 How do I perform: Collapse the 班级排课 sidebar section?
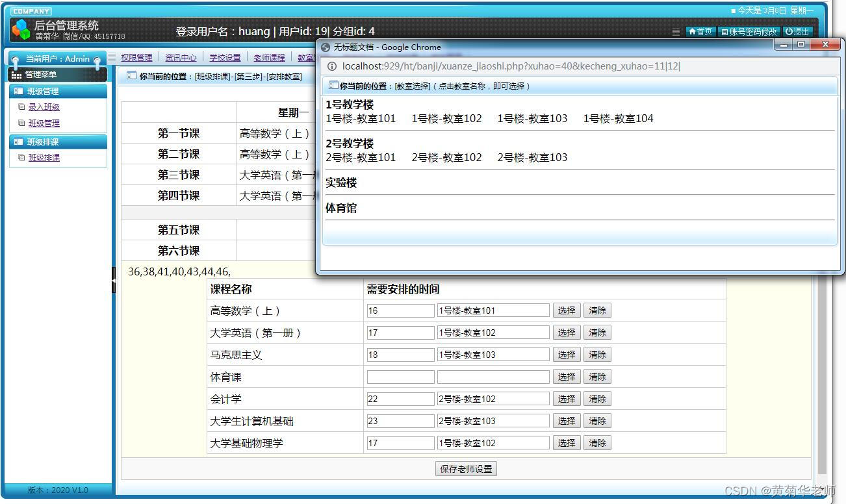click(49, 142)
